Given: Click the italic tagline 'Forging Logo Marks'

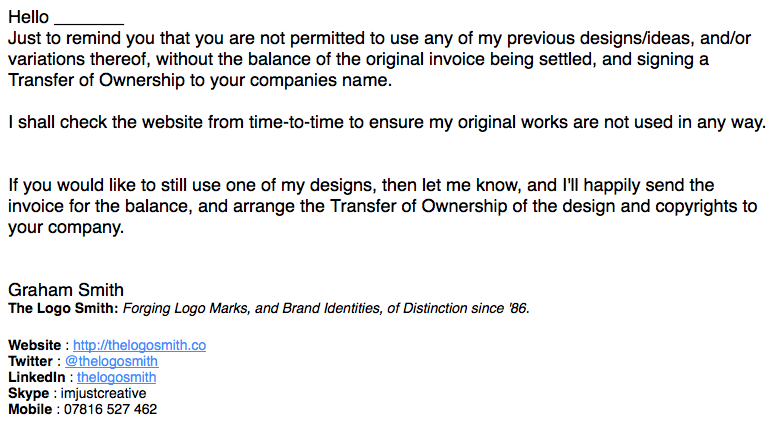Looking at the screenshot, I should 186,308.
